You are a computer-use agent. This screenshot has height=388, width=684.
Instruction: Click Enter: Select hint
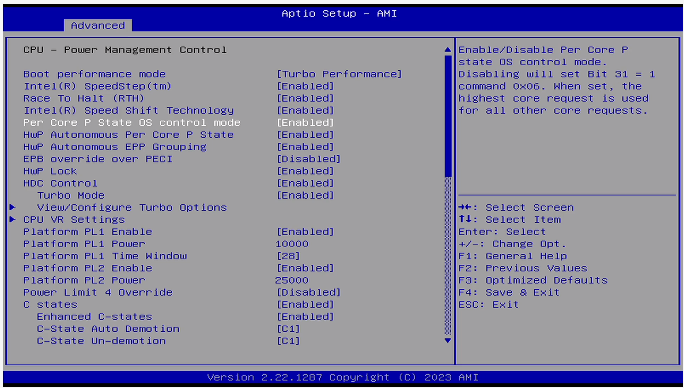click(502, 232)
